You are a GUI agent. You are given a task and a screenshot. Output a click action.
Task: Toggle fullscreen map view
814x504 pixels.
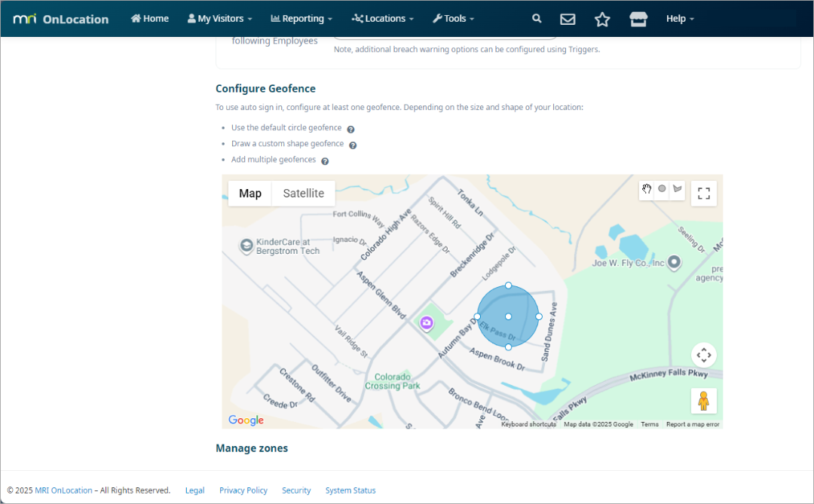(704, 194)
